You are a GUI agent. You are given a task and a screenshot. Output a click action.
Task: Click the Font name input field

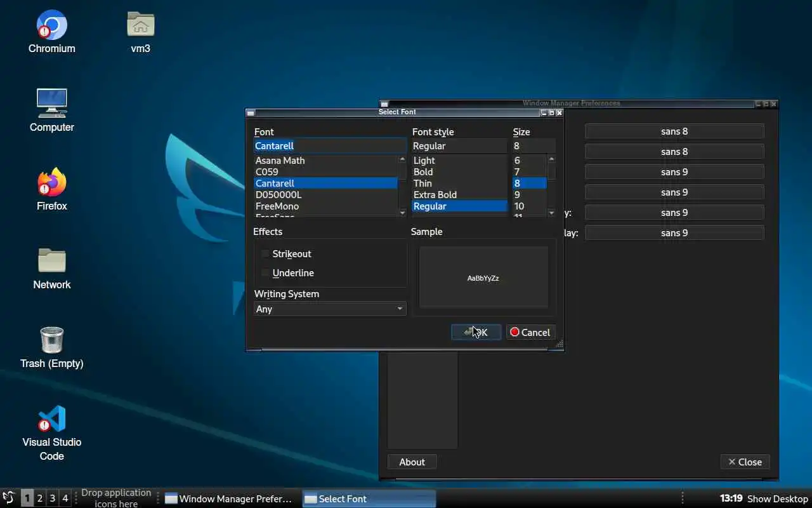(329, 146)
